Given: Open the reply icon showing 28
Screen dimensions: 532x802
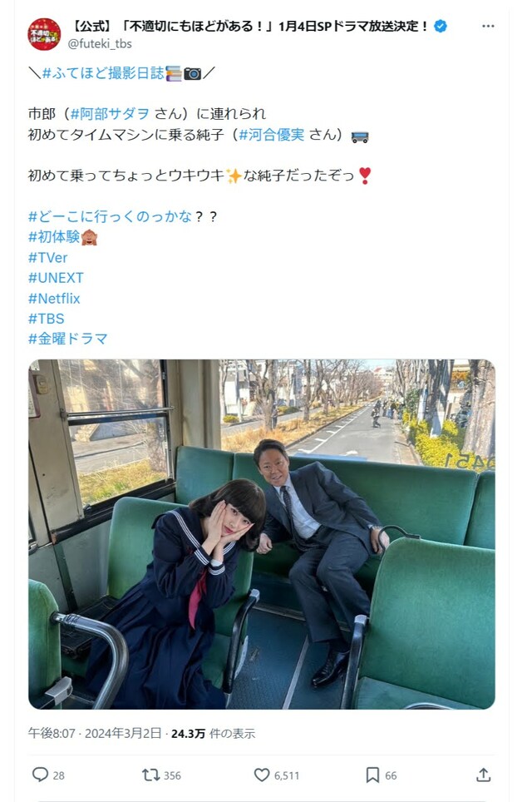Looking at the screenshot, I should pyautogui.click(x=41, y=775).
